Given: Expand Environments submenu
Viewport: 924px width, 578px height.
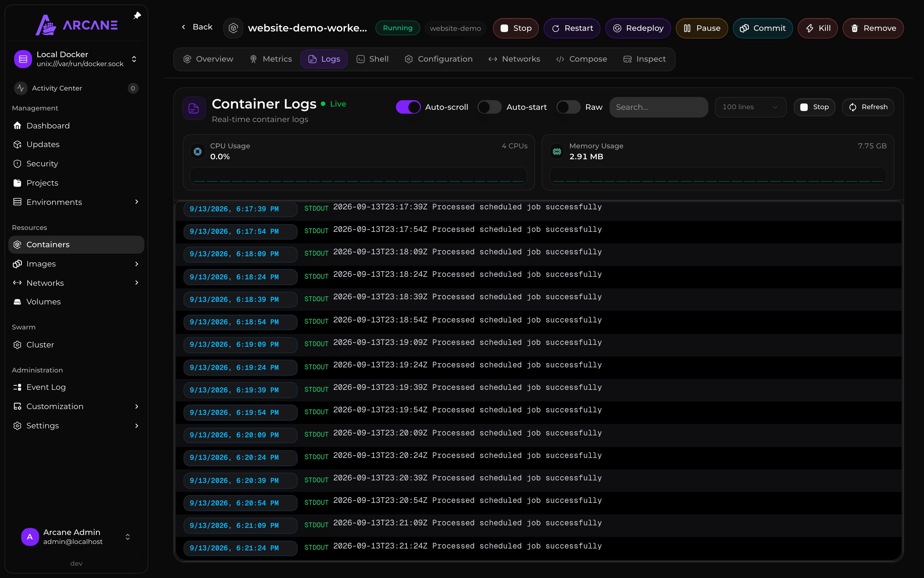Looking at the screenshot, I should (137, 202).
